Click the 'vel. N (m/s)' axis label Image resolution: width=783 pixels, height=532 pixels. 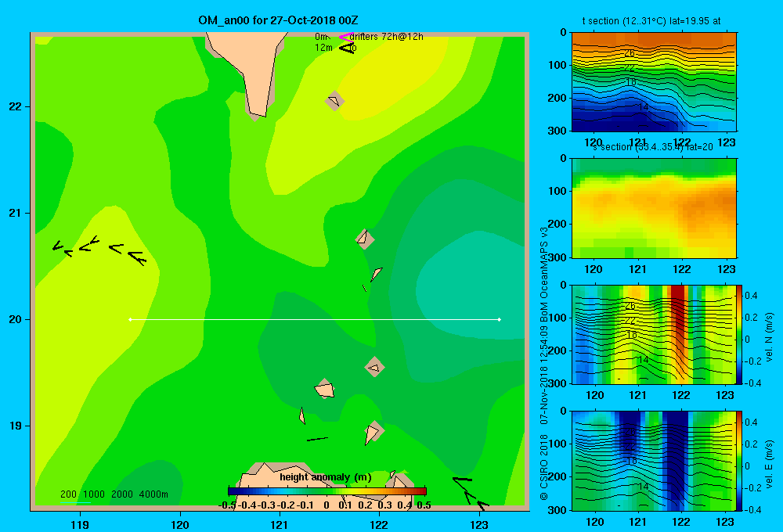point(769,337)
